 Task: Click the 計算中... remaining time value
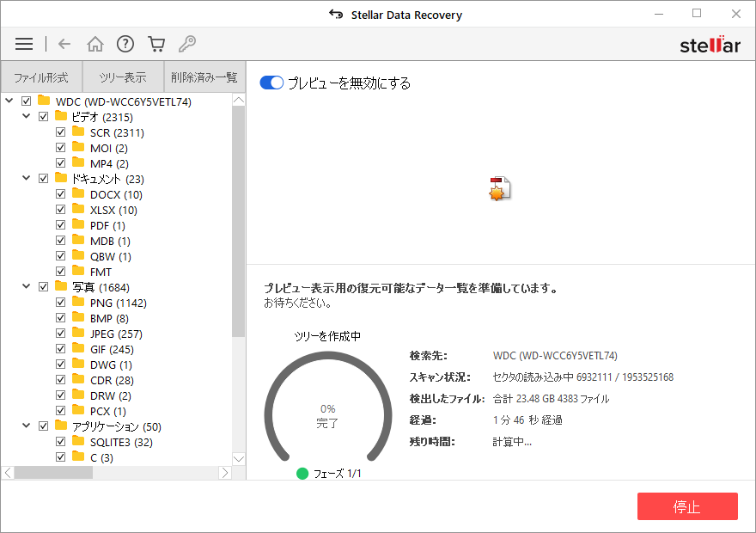pos(512,442)
